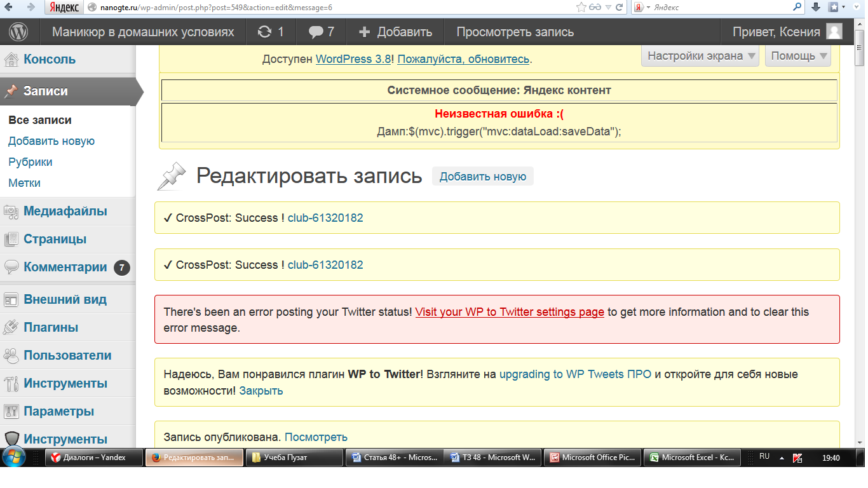Click the pushpin icon next to Записи
The image size is (868, 488).
(x=11, y=91)
